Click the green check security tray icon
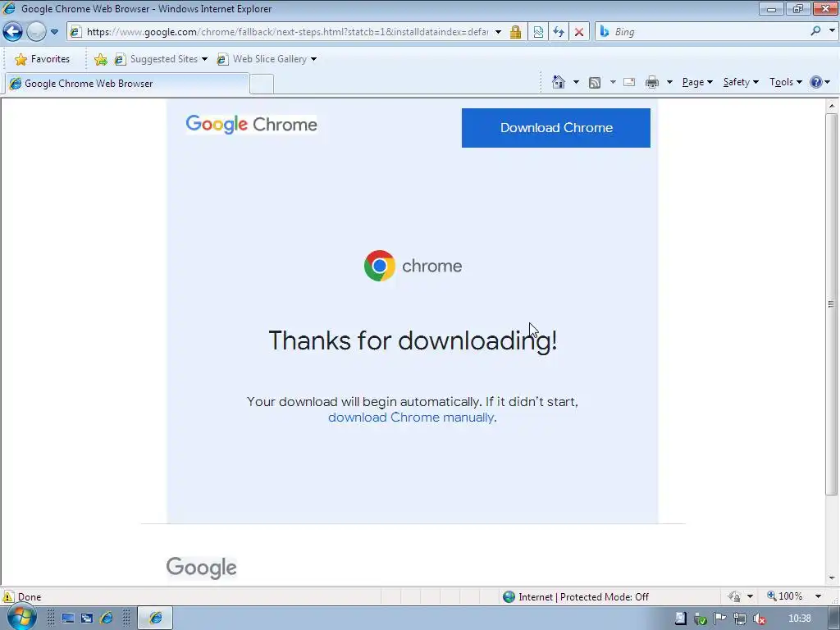 pos(701,619)
